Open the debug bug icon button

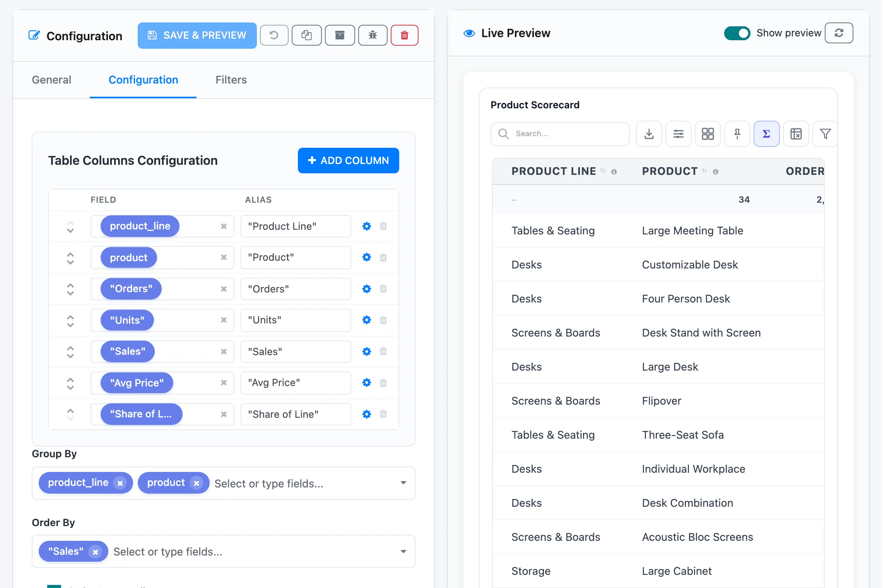[x=373, y=35]
